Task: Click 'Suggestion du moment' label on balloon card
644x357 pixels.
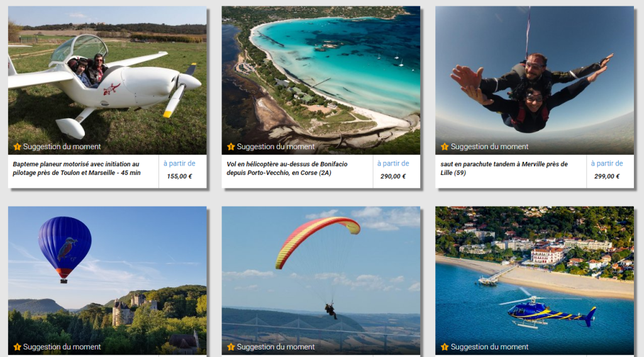Action: pos(62,347)
